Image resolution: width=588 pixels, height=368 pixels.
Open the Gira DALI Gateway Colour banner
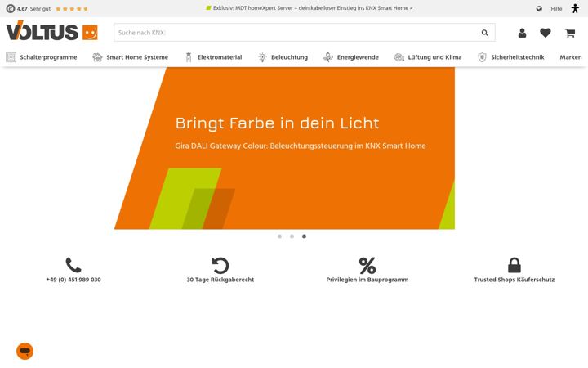tap(285, 148)
